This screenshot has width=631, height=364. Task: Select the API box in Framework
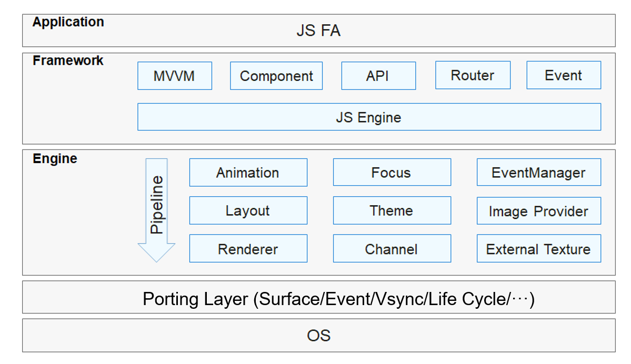[x=378, y=76]
